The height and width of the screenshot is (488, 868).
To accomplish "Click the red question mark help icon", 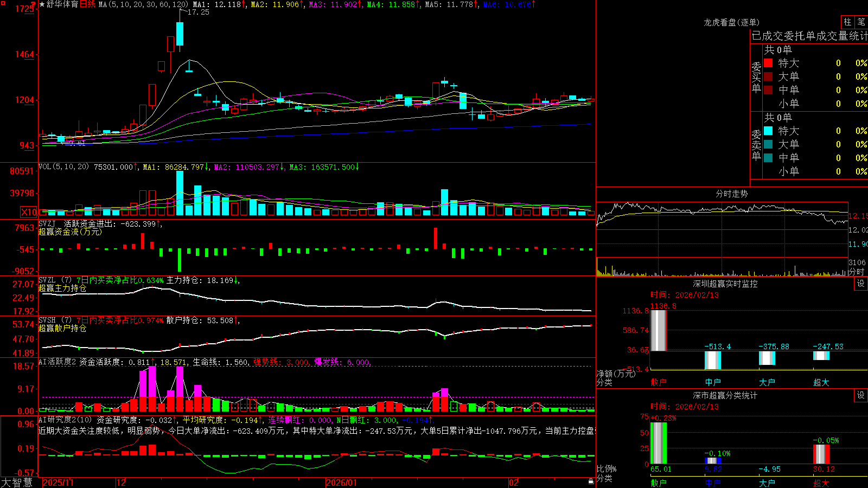I will coord(34,4).
